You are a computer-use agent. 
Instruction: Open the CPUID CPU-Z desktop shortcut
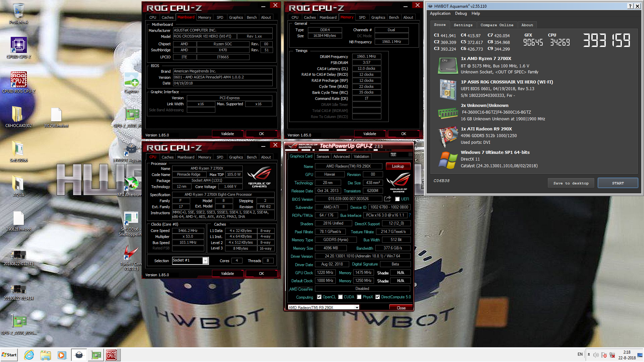pyautogui.click(x=19, y=48)
